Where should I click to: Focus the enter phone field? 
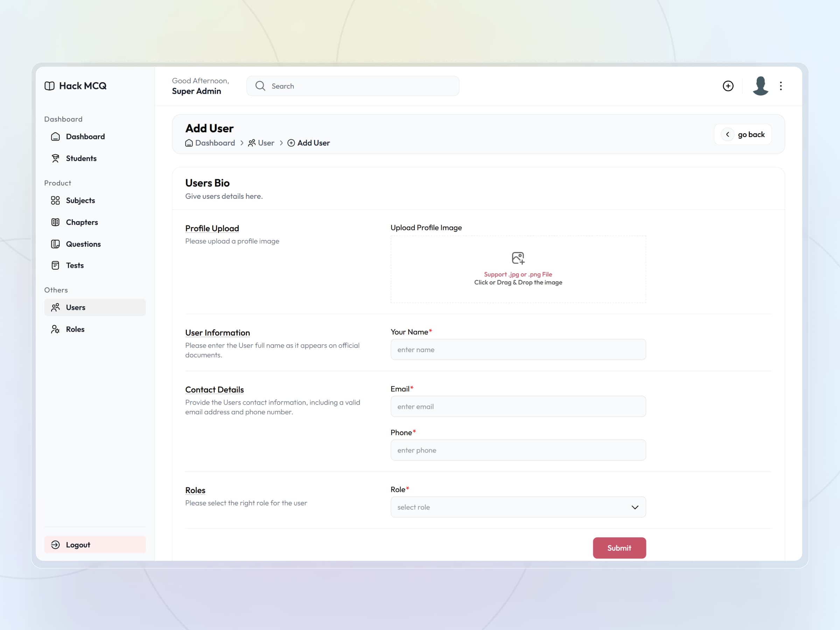[518, 450]
